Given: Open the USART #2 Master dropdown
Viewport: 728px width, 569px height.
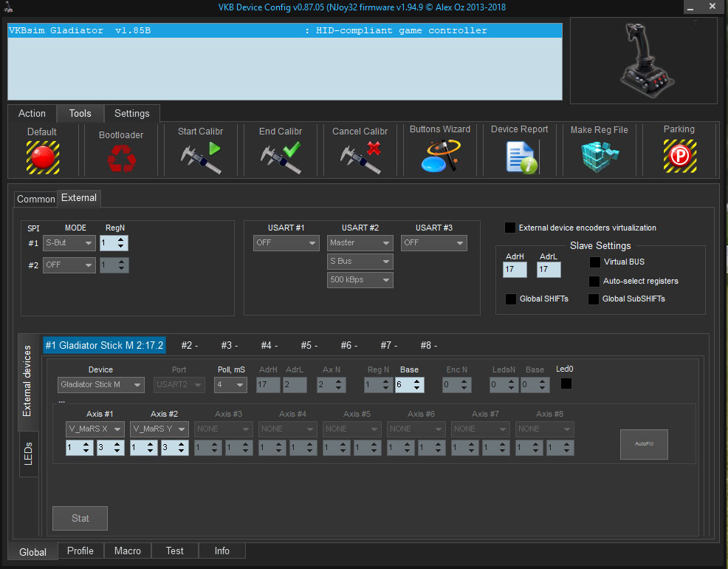Looking at the screenshot, I should pos(360,243).
